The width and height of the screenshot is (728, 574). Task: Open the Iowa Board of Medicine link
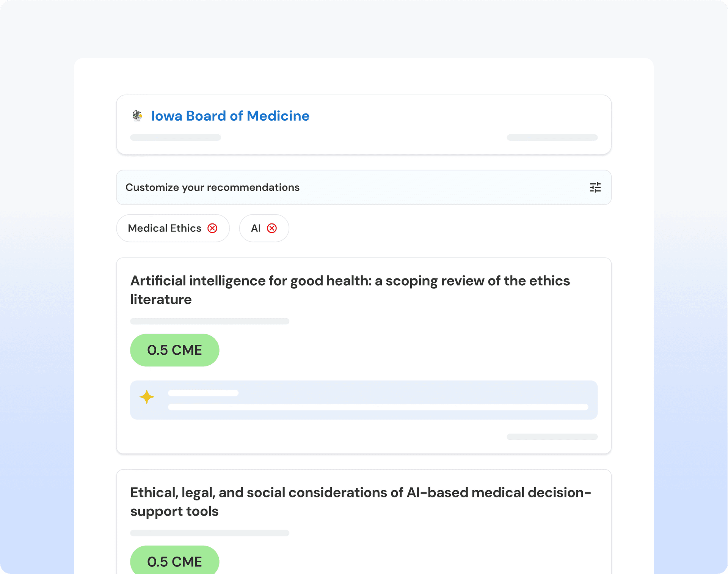click(230, 116)
